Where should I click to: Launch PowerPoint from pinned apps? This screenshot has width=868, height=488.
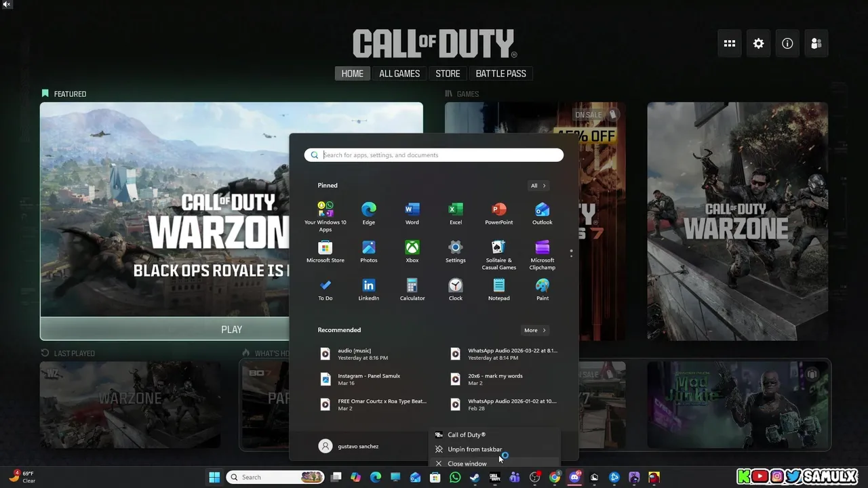tap(498, 213)
